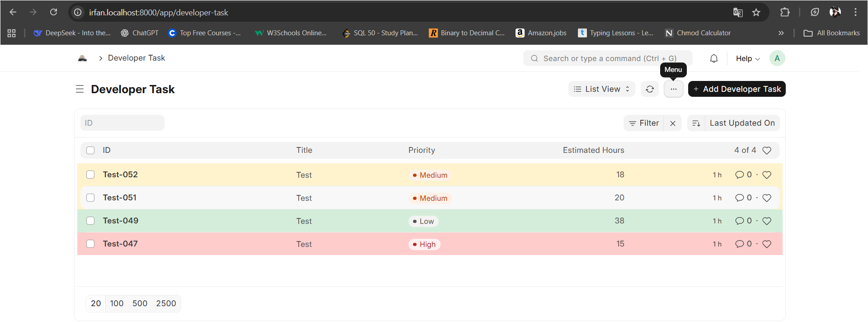Viewport: 868px width, 322px height.
Task: Click the ID filter input field
Action: pyautogui.click(x=122, y=123)
